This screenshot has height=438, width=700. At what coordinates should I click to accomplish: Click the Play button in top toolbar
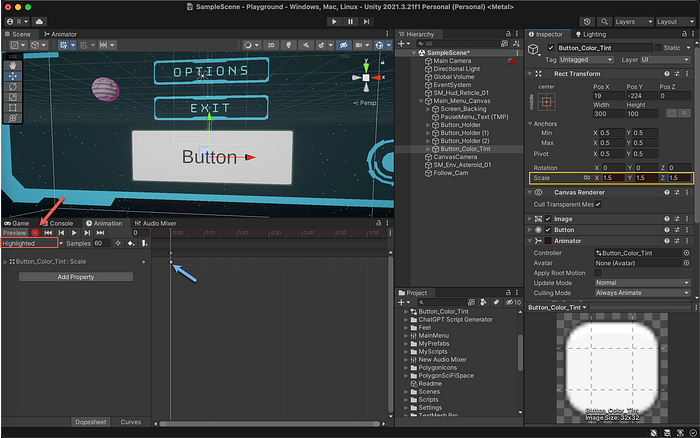click(x=332, y=20)
